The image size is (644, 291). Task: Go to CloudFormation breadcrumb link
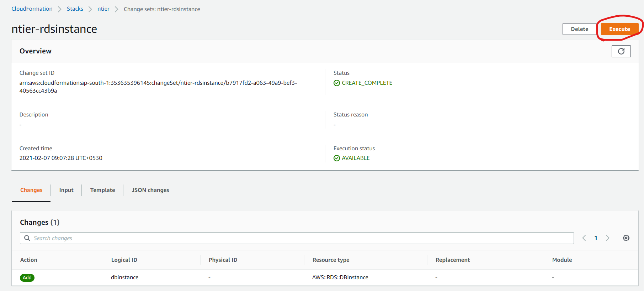32,9
